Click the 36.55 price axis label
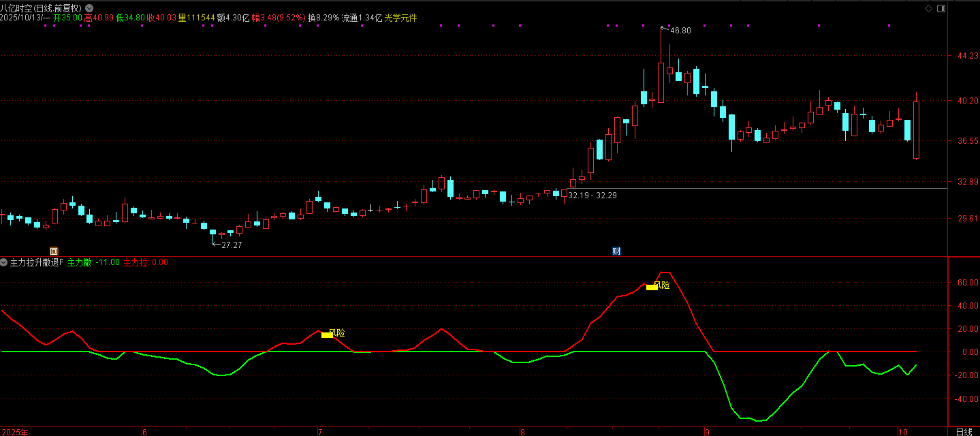The width and height of the screenshot is (980, 436). 968,141
